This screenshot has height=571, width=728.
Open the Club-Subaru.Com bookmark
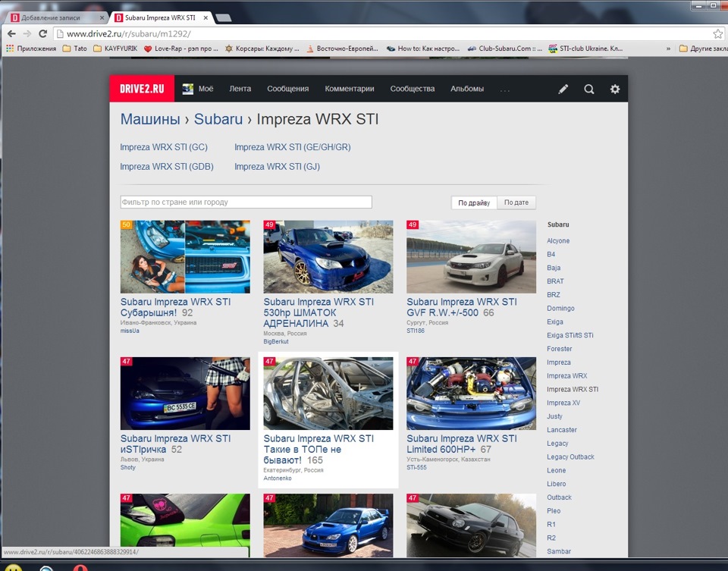click(505, 49)
